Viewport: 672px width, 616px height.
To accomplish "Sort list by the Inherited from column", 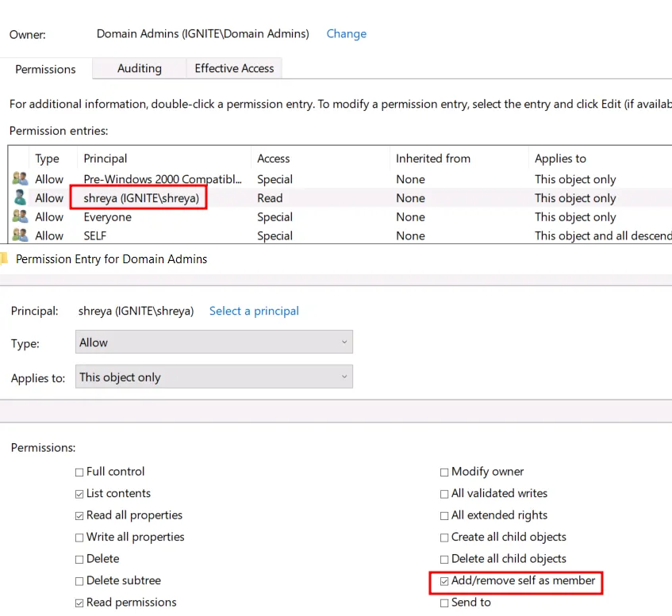I will (432, 159).
